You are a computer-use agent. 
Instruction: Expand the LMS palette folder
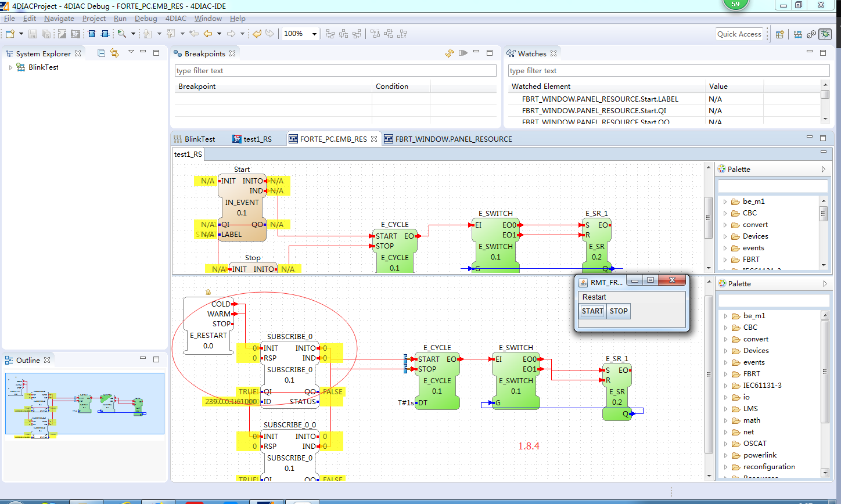725,409
